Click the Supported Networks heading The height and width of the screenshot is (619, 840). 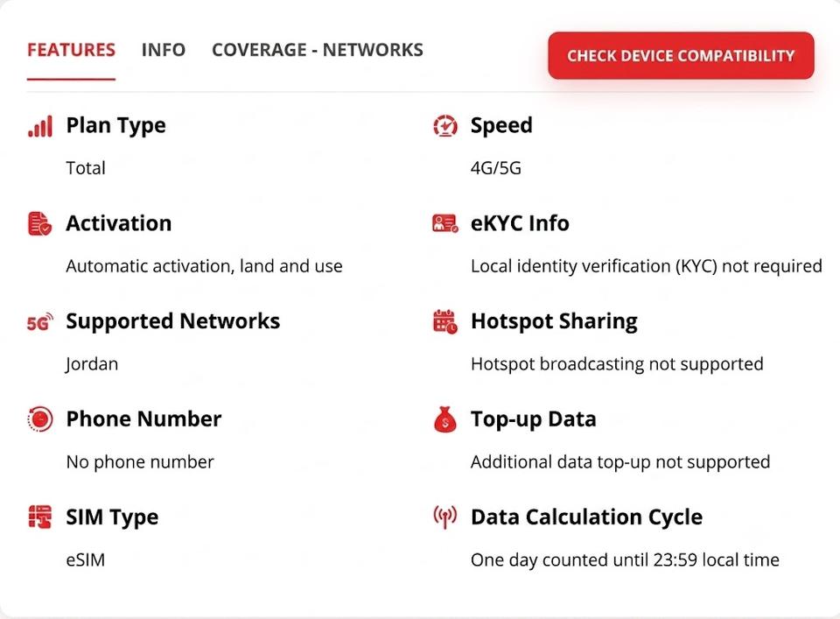173,321
